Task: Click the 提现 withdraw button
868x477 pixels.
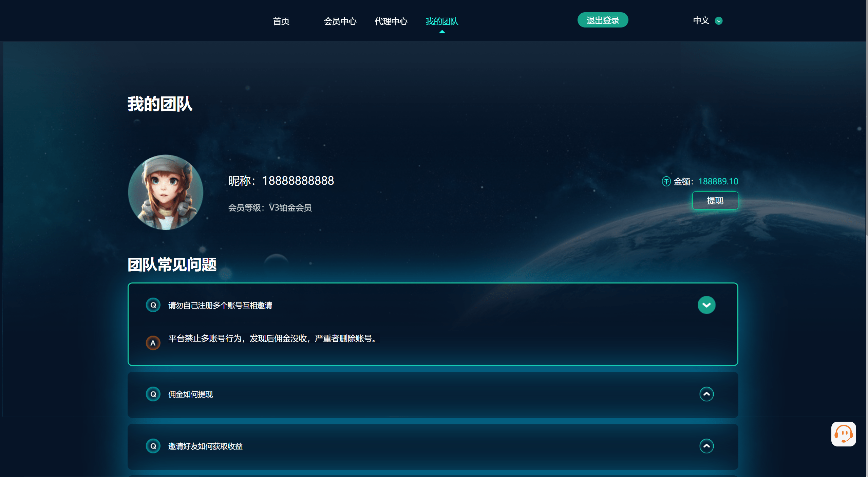Action: [715, 201]
